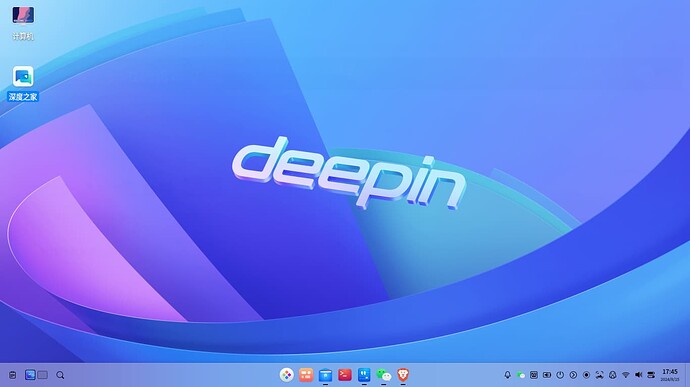This screenshot has height=387, width=690.
Task: Open the orange multitasking view icon
Action: [x=306, y=375]
